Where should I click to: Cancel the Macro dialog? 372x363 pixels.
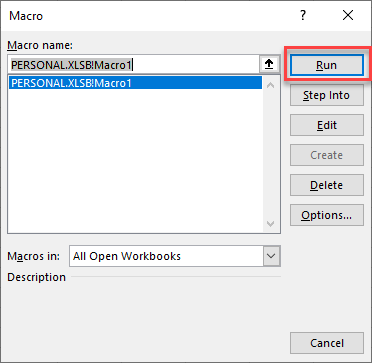pos(327,343)
